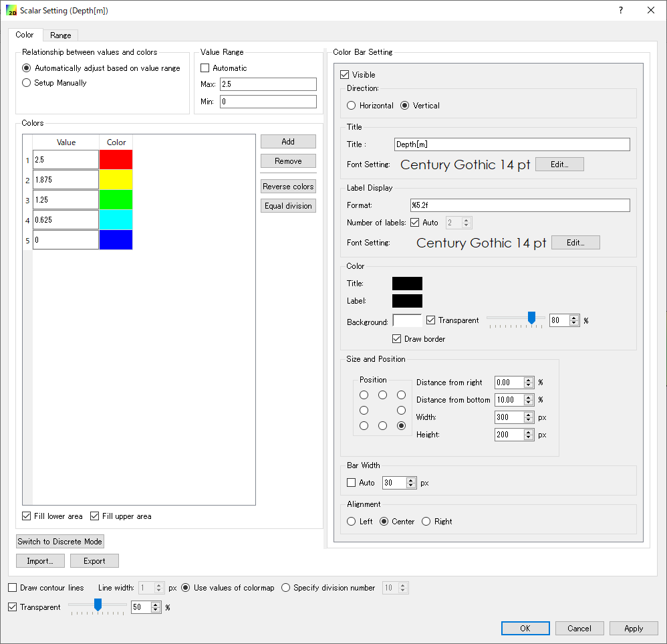Toggle the color bar Visible checkbox

point(345,75)
